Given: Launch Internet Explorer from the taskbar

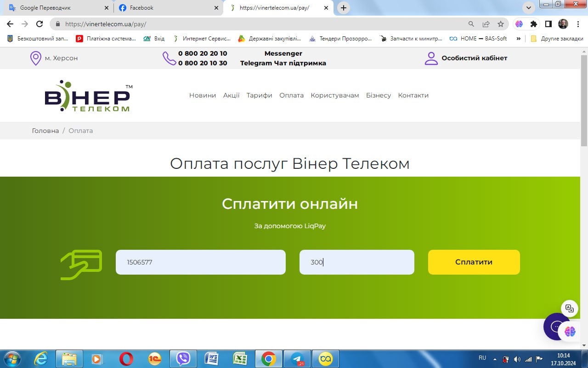Looking at the screenshot, I should coord(41,359).
